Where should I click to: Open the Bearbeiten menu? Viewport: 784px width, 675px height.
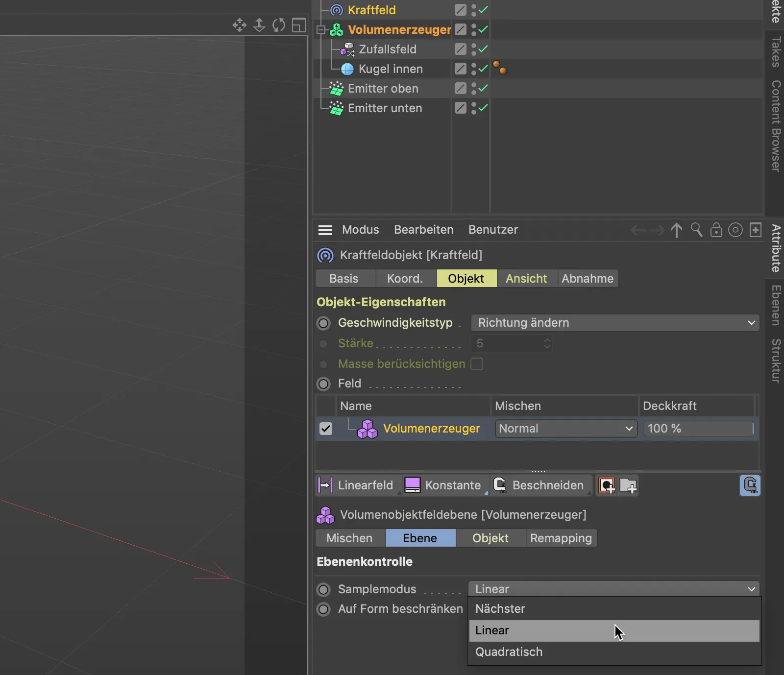(424, 230)
